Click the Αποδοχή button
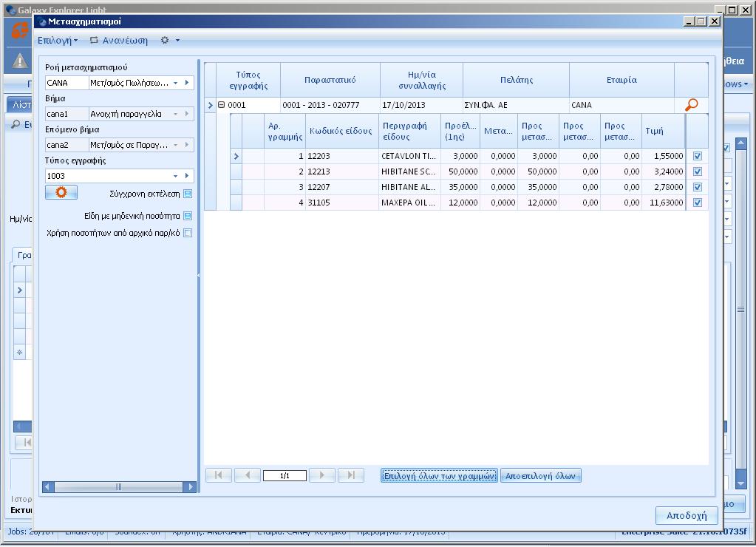Screen dimensions: 756x547 (x=687, y=516)
